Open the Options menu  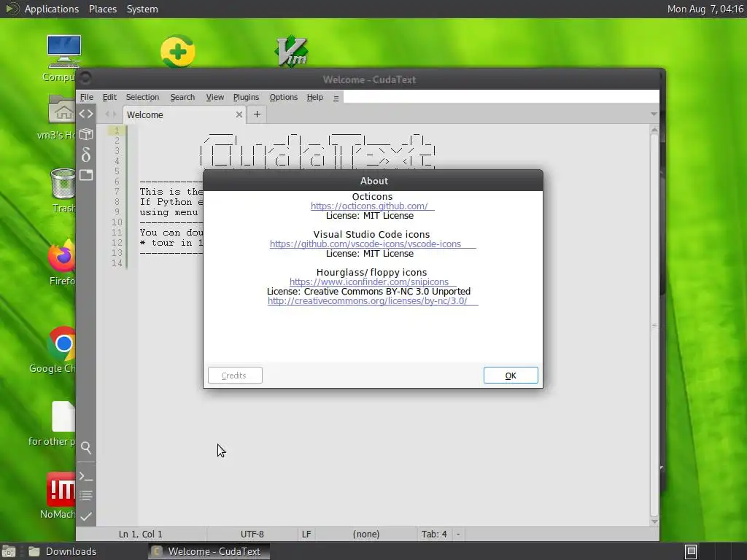pyautogui.click(x=284, y=97)
